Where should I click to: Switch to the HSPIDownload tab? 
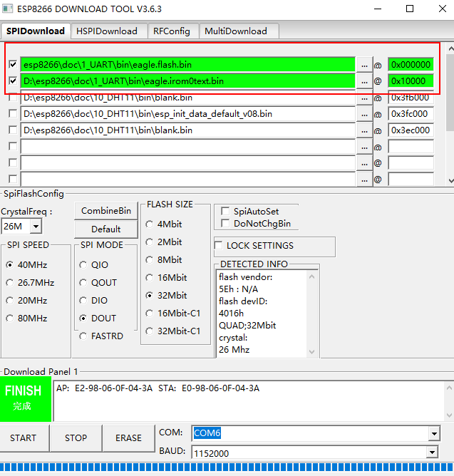109,31
